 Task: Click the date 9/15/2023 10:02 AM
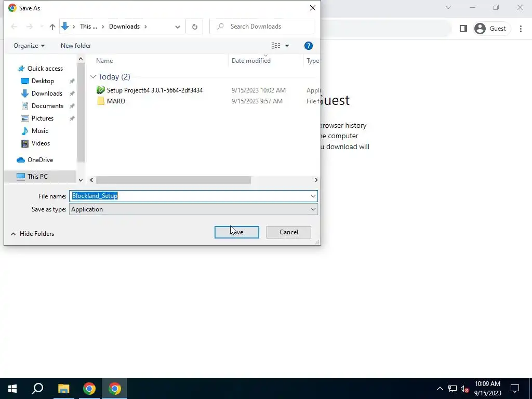click(259, 90)
